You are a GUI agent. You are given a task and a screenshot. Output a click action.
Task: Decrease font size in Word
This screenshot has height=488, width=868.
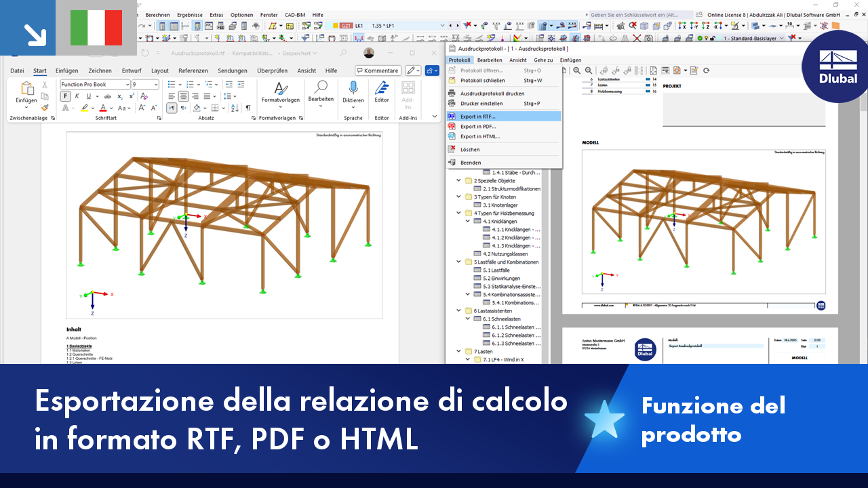[154, 108]
